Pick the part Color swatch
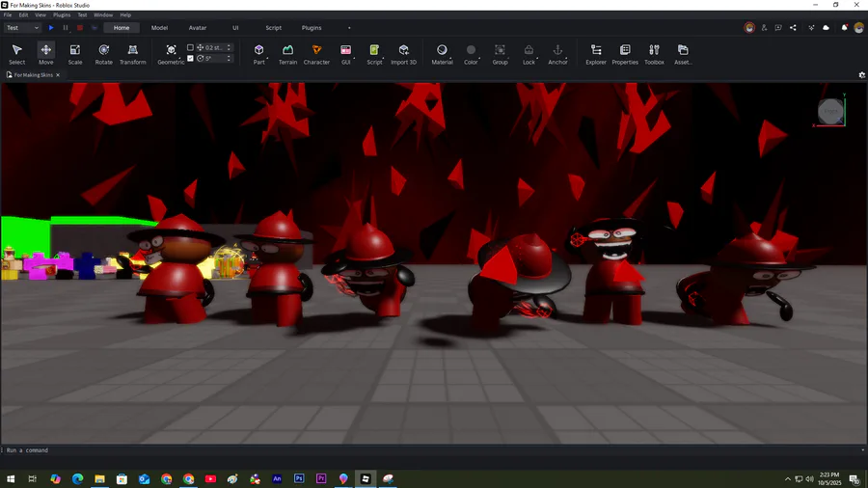Viewport: 868px width, 488px height. (471, 50)
